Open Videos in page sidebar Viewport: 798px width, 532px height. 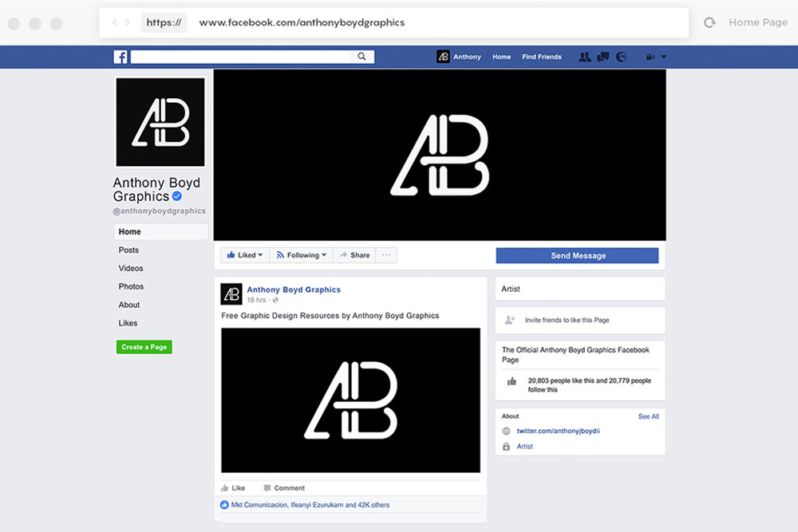(131, 269)
